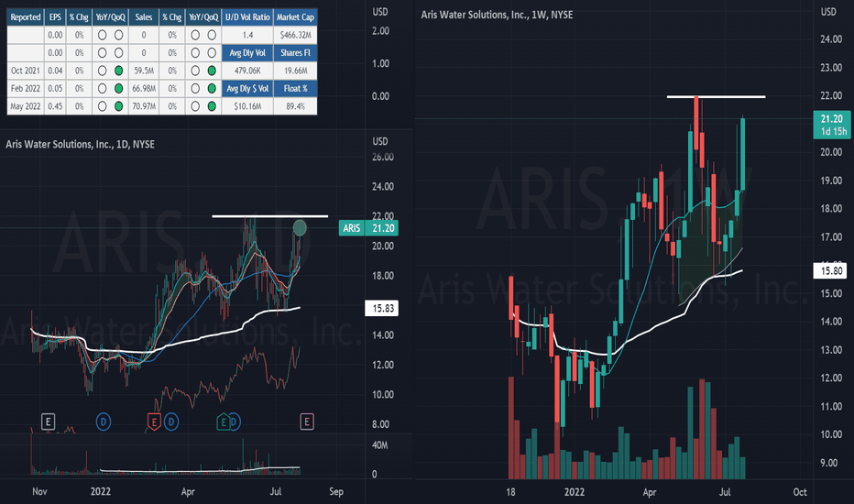
Task: Click the % Chg header next to Sales
Action: click(x=171, y=17)
